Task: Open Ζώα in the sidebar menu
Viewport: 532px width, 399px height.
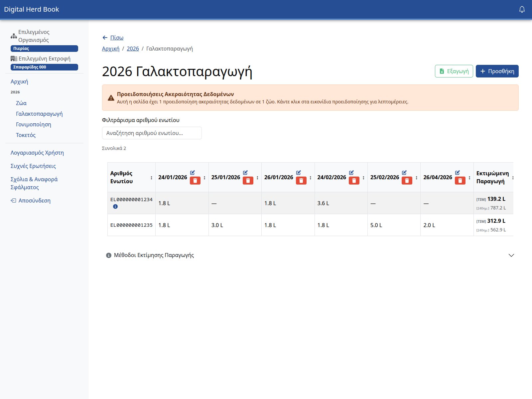Action: coord(21,103)
